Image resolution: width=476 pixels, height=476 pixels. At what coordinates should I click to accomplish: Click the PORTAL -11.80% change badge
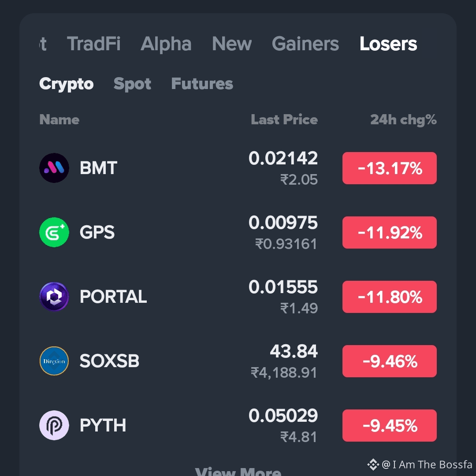tap(390, 297)
